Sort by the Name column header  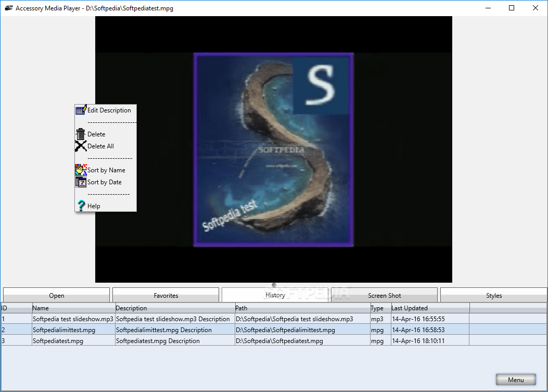[x=74, y=308]
